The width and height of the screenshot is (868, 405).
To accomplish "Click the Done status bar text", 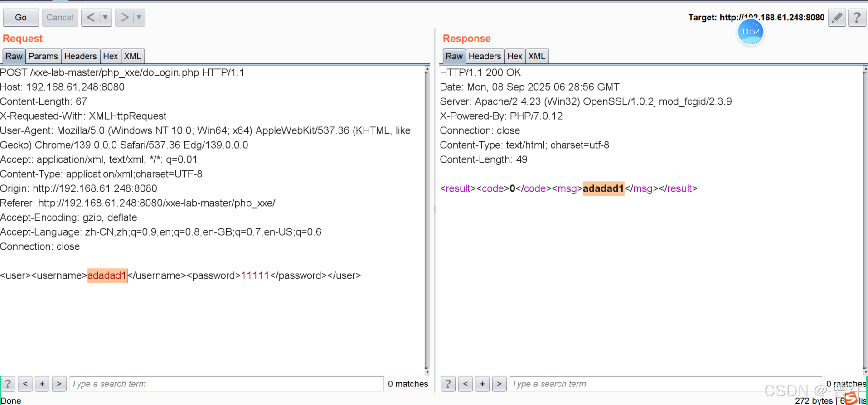I will (x=11, y=400).
